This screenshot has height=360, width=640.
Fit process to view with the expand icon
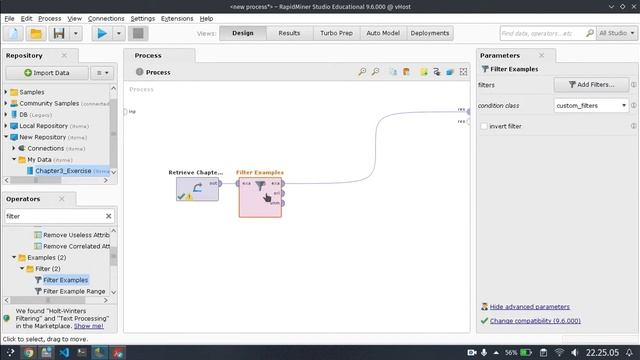coord(463,72)
